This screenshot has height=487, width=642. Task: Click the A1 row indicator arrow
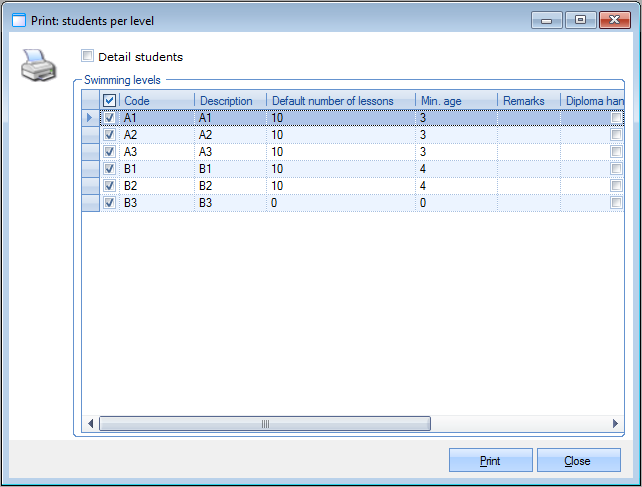pos(90,118)
